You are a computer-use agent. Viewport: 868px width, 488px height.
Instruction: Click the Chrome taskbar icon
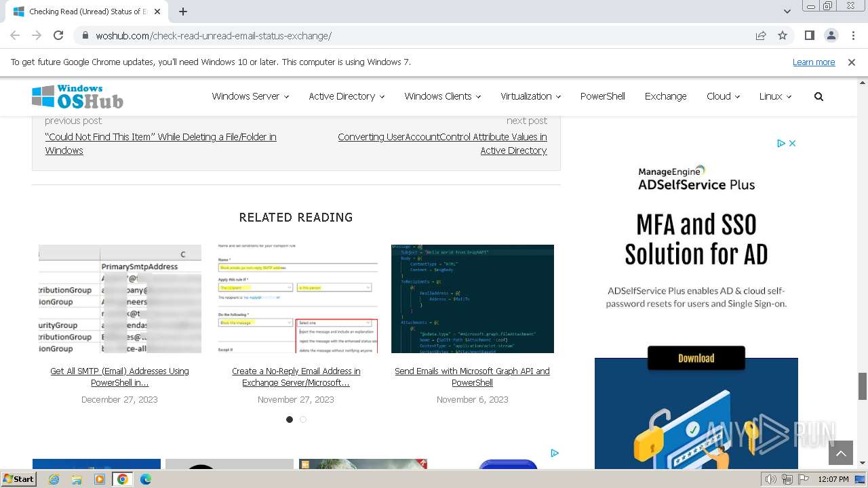click(123, 479)
